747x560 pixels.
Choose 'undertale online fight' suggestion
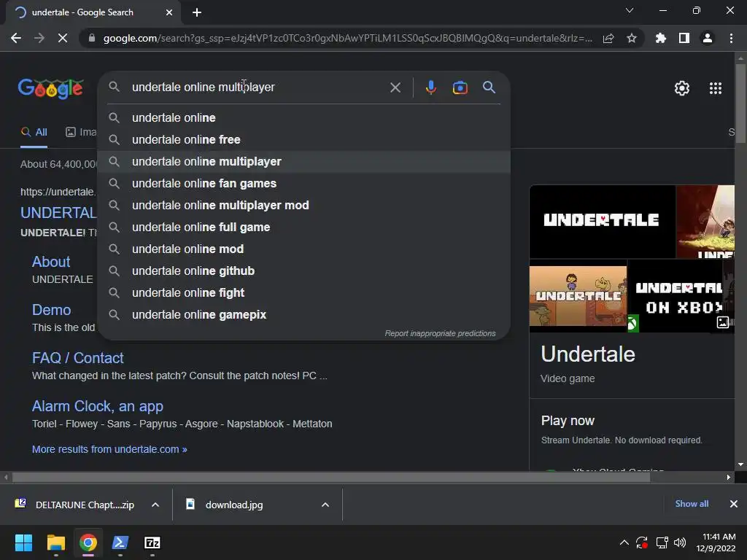click(304, 293)
